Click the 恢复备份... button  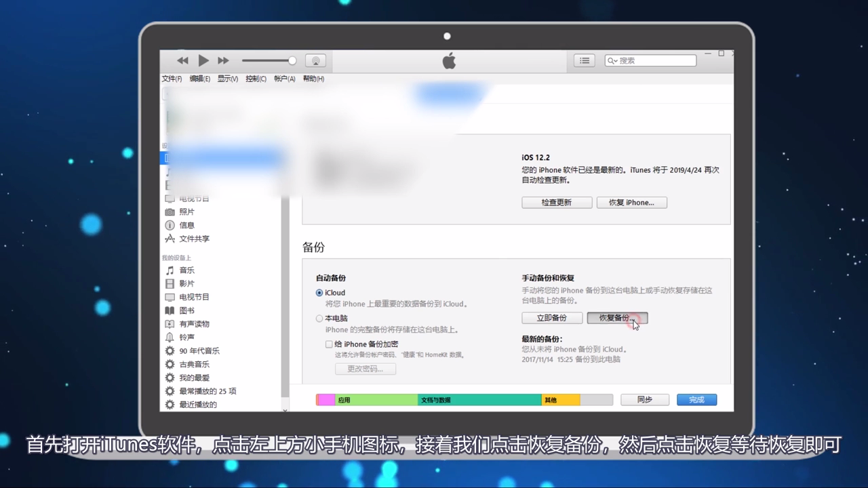point(617,318)
